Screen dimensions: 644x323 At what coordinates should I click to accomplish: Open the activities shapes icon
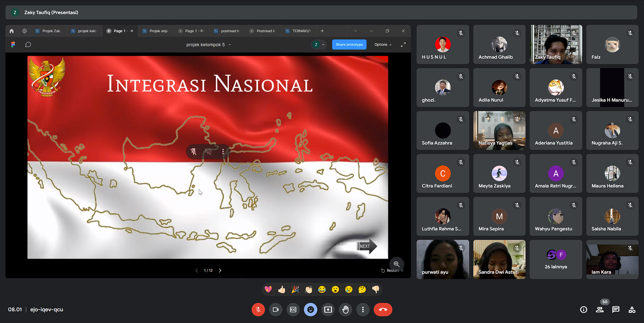[632, 310]
